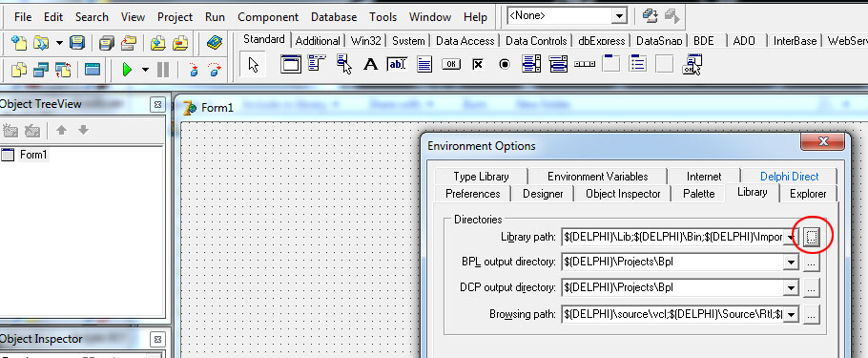Click the Step Over debug icon
The image size is (868, 358).
click(214, 70)
